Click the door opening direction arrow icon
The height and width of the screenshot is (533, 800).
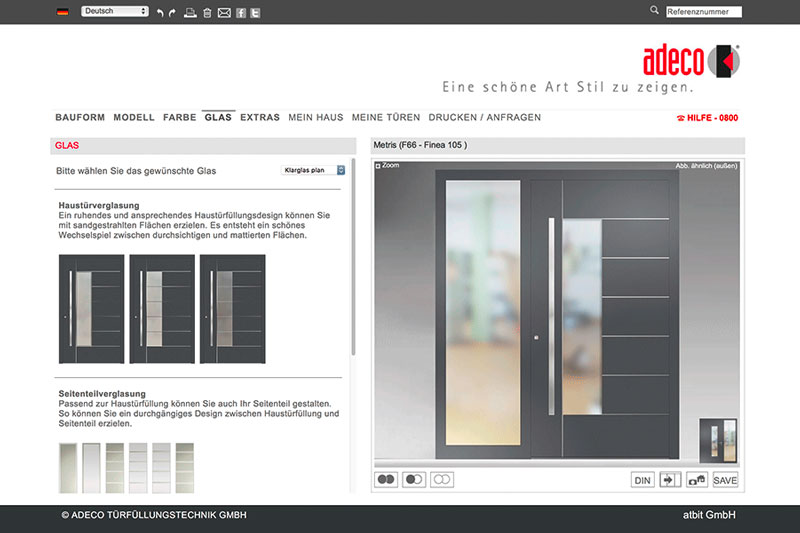click(671, 480)
